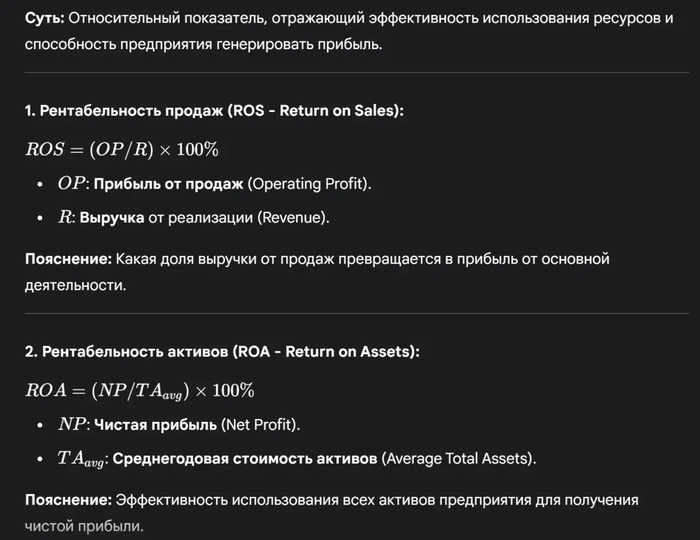Click the bold word "Выручка"

[112, 217]
